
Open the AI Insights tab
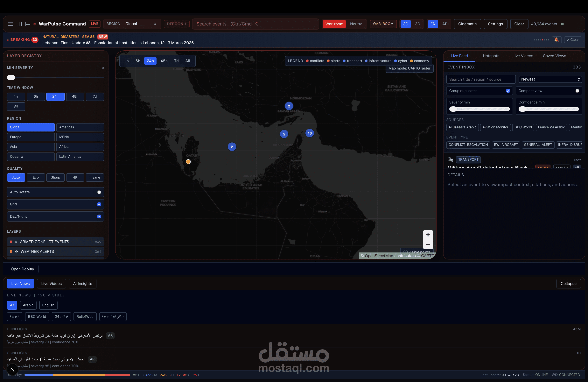[x=82, y=284]
